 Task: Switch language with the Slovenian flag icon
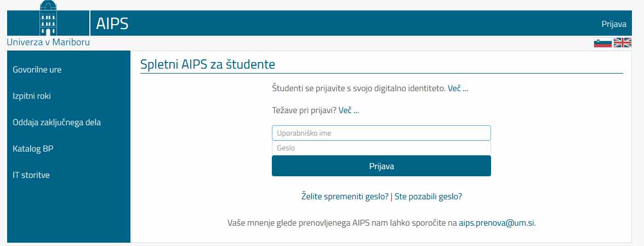602,43
